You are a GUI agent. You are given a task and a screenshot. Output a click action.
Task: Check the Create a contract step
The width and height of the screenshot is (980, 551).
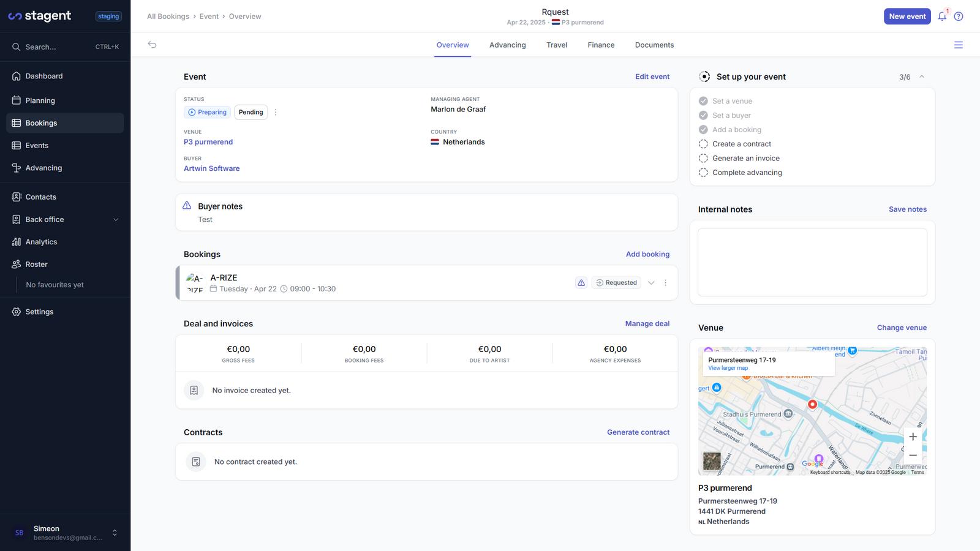coord(703,144)
